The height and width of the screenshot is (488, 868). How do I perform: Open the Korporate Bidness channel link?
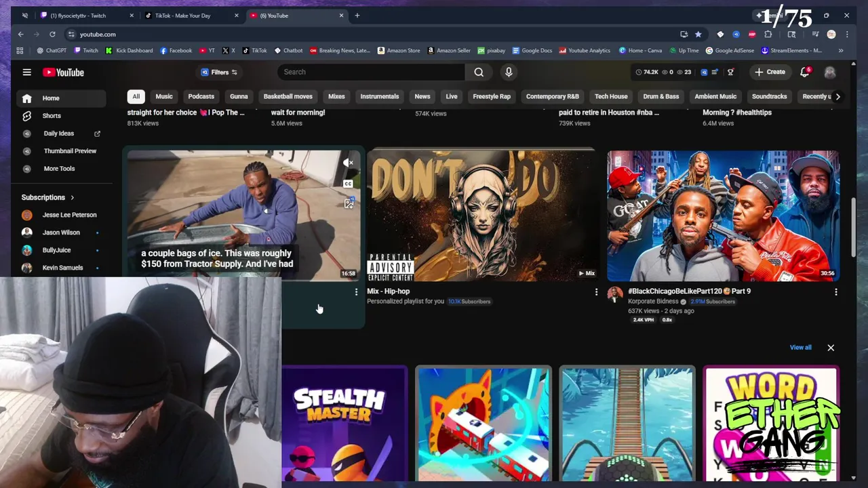654,302
